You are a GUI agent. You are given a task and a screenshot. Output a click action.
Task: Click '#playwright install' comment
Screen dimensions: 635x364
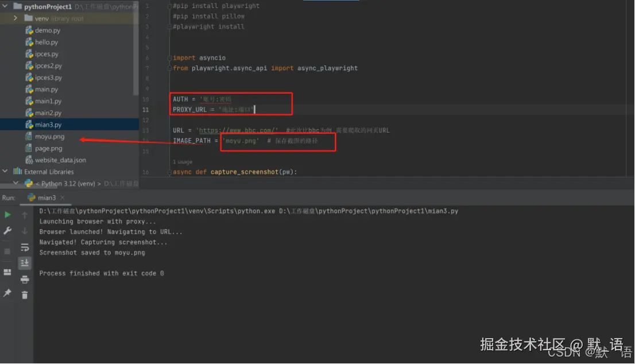(208, 27)
